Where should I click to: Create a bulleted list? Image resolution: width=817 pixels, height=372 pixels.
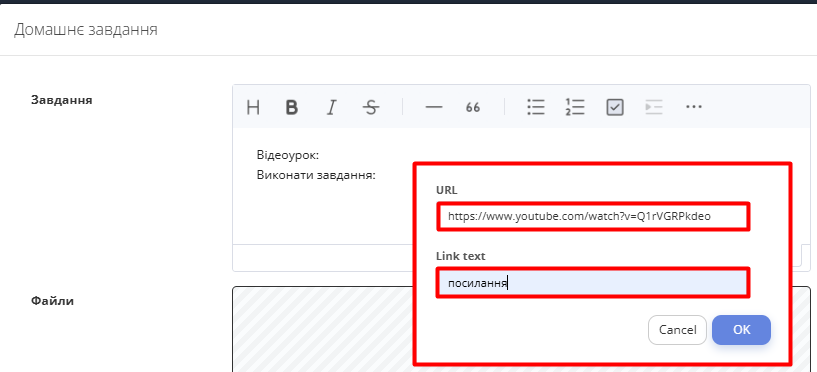point(536,107)
